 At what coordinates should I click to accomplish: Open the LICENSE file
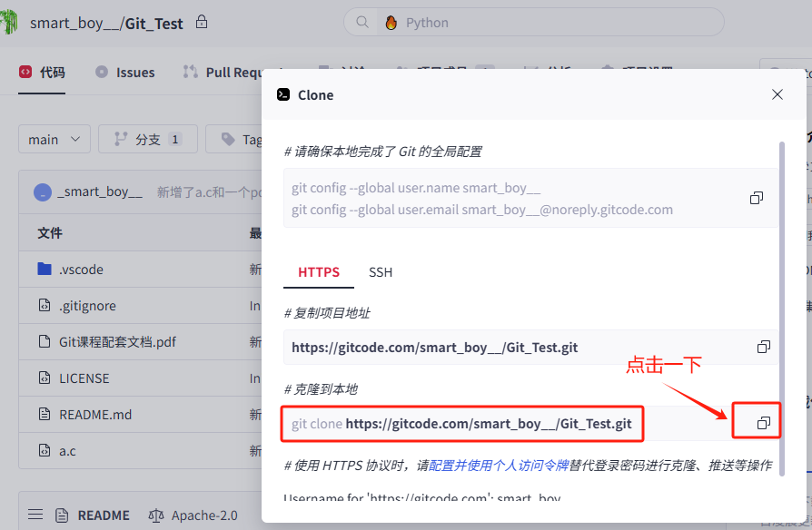(84, 378)
